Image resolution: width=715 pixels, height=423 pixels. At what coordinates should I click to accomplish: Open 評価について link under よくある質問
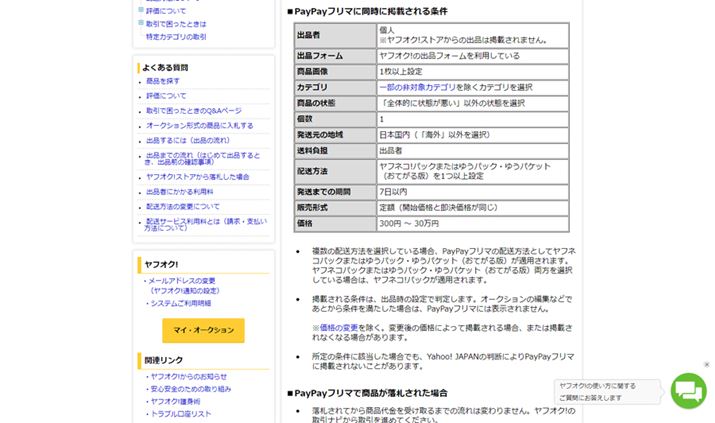166,96
